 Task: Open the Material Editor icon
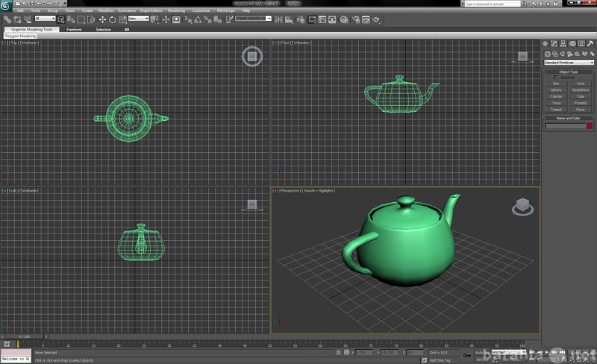click(344, 19)
